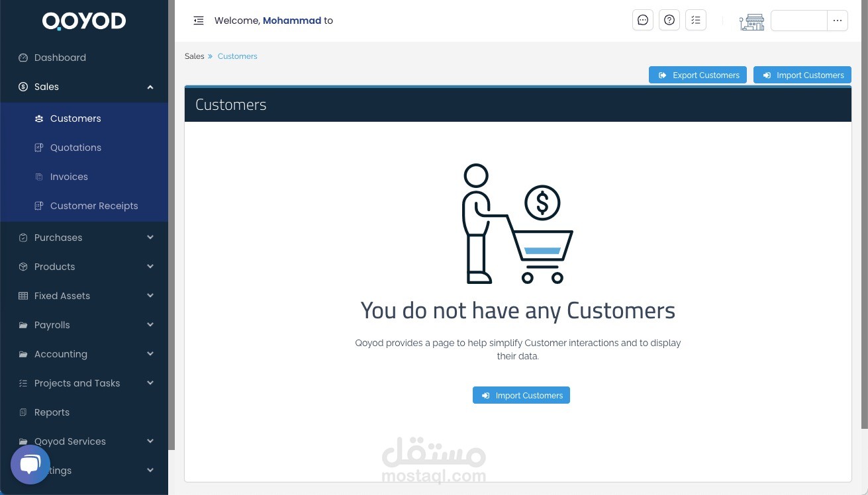868x495 pixels.
Task: Expand the Payrolls chevron
Action: [x=150, y=325]
